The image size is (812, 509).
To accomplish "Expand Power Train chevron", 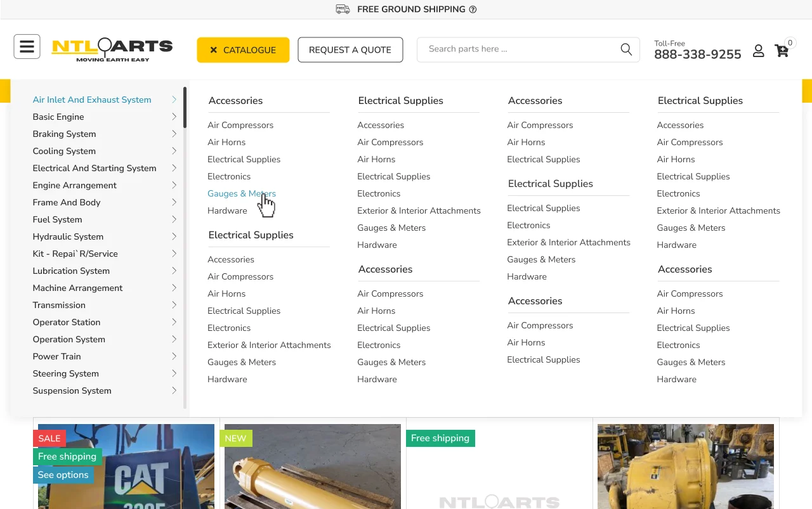I will [x=174, y=356].
